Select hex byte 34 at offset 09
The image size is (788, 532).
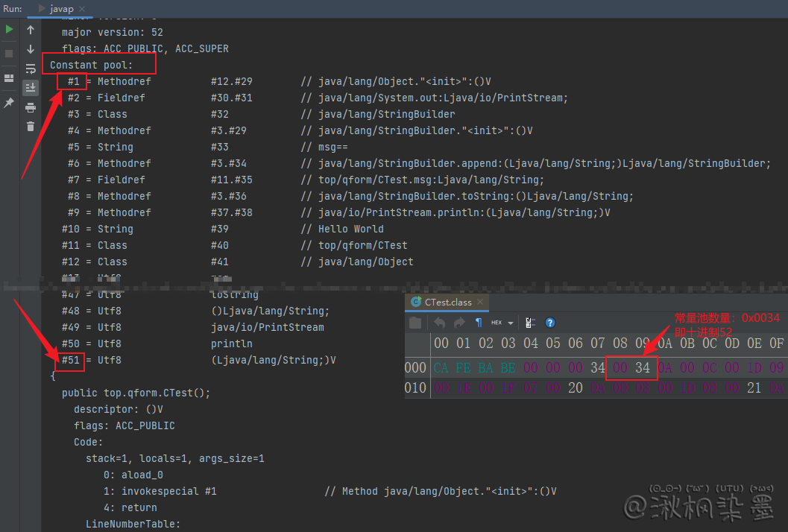click(643, 367)
